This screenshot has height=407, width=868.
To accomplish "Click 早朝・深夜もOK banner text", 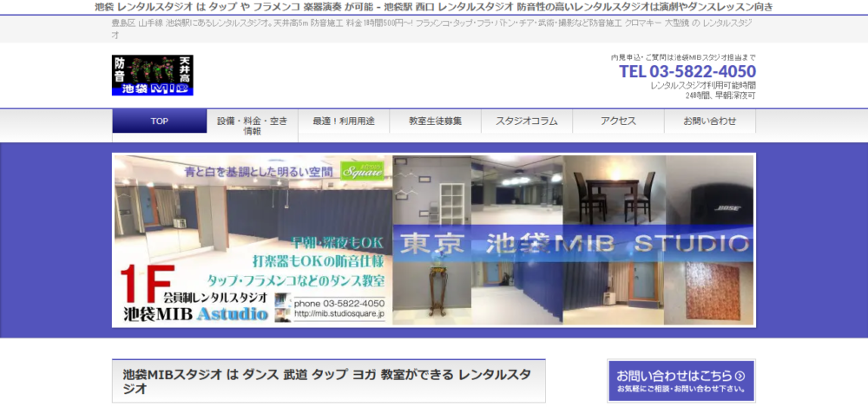I will tap(336, 242).
